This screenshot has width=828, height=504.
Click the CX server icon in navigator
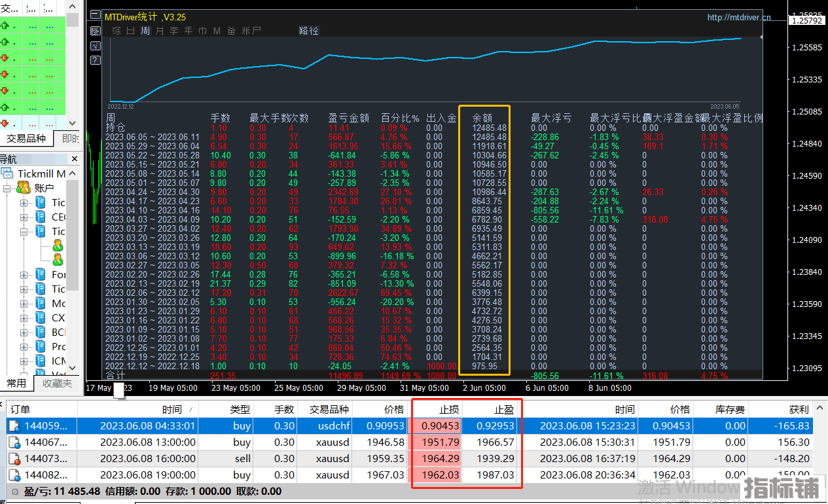41,317
